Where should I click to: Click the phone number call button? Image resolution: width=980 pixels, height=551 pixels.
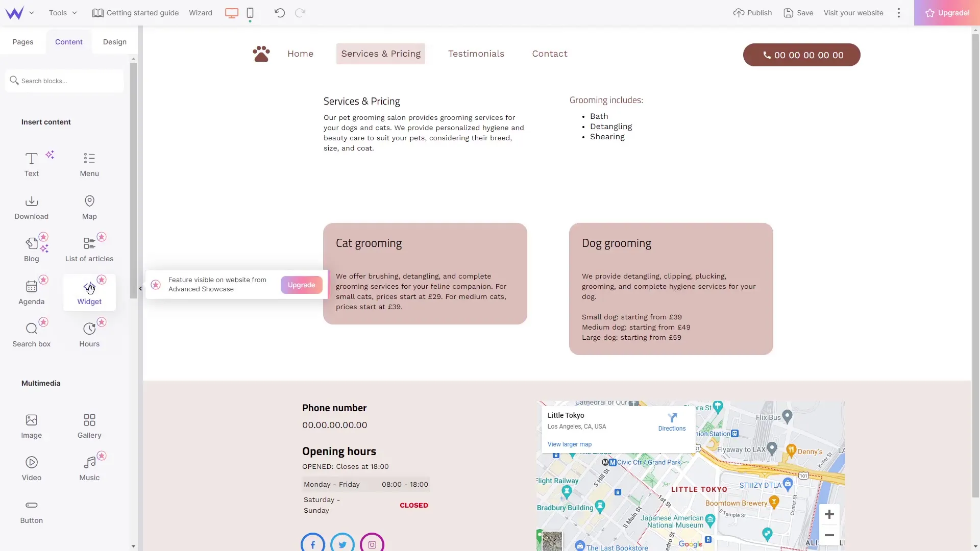click(801, 55)
